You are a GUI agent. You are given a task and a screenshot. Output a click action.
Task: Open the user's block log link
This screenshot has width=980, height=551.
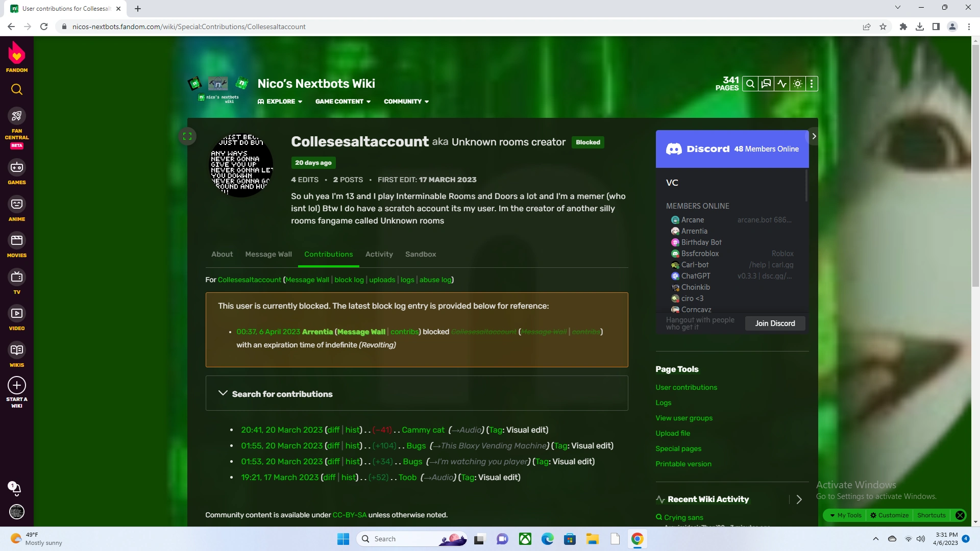(349, 280)
